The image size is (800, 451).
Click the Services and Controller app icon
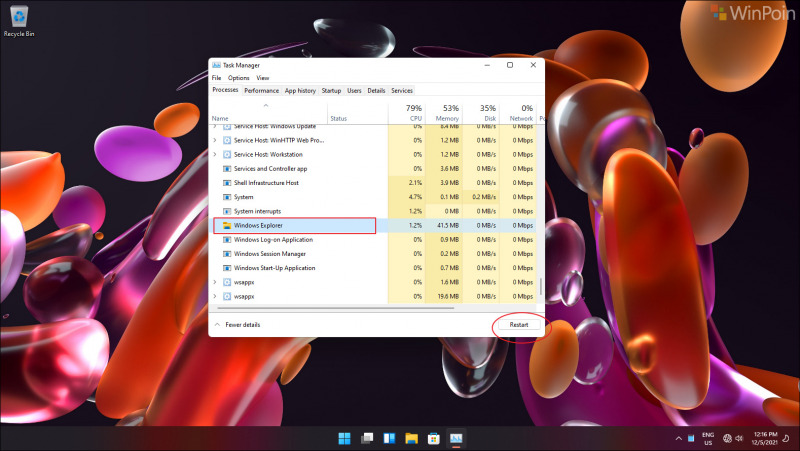pyautogui.click(x=227, y=169)
